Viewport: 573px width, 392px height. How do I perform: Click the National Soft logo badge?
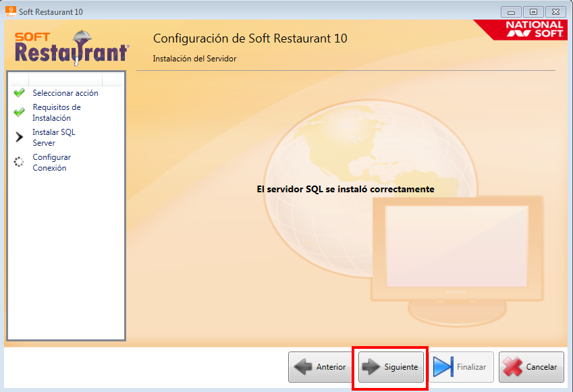pyautogui.click(x=521, y=30)
